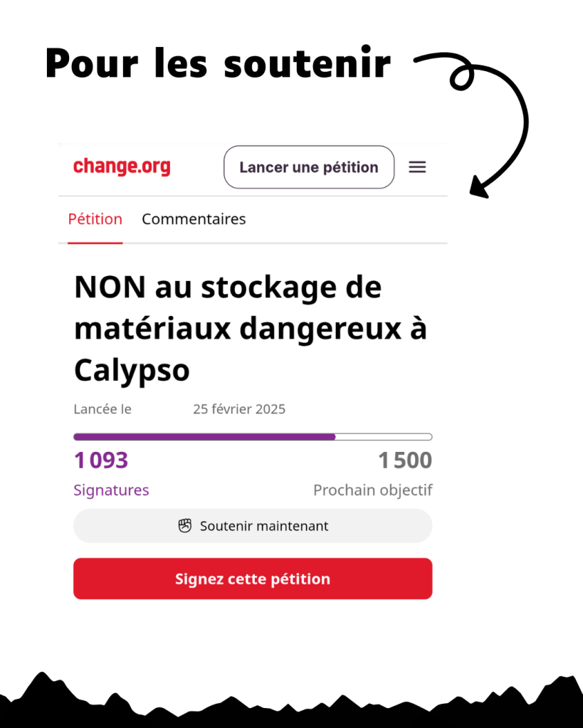Click the Prochain objectif label
The image size is (583, 728).
coord(373,490)
